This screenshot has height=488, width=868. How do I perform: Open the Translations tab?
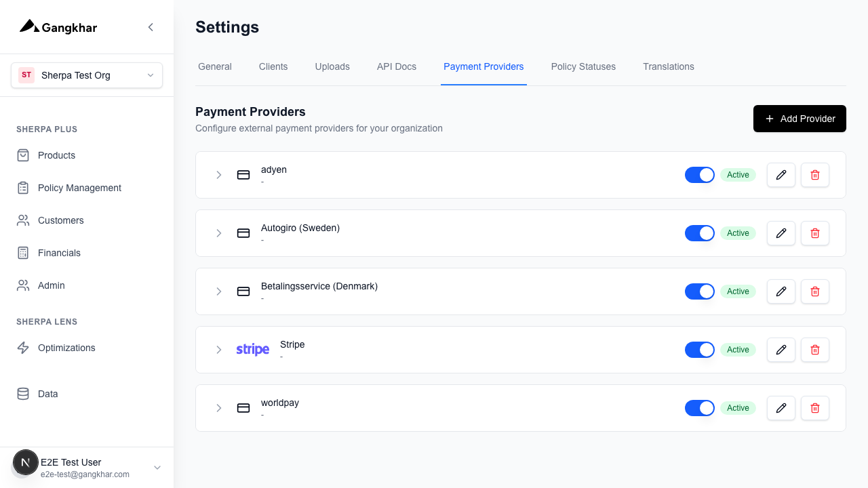tap(669, 66)
